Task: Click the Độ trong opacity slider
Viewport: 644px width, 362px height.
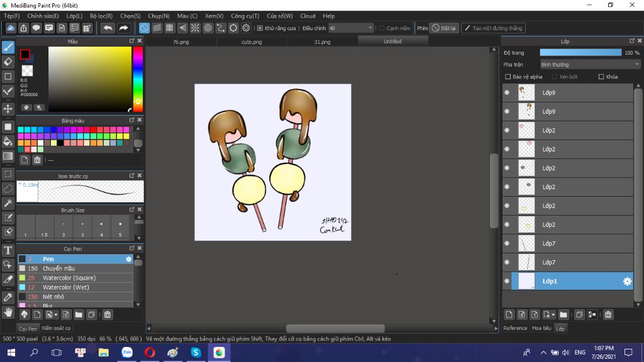Action: click(580, 53)
